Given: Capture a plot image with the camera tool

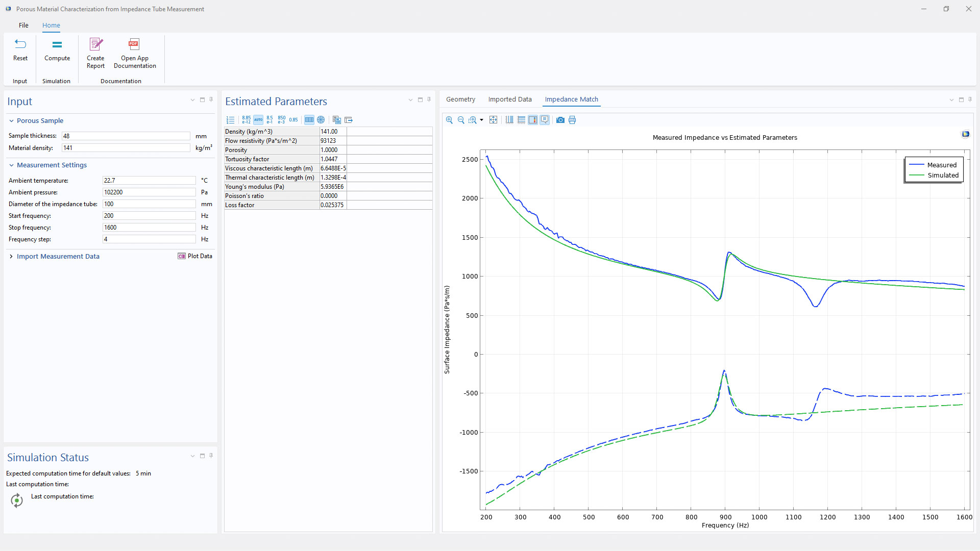Looking at the screenshot, I should click(560, 120).
